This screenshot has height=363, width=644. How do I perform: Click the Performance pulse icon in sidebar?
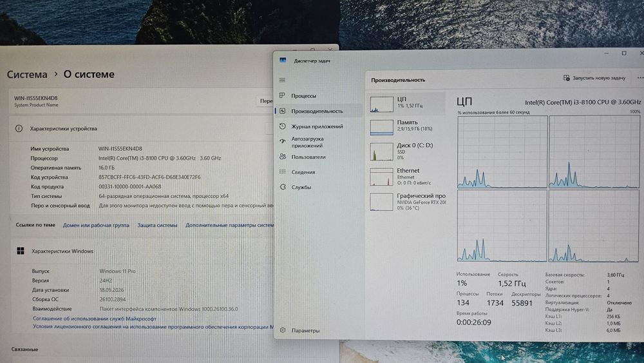coord(282,111)
